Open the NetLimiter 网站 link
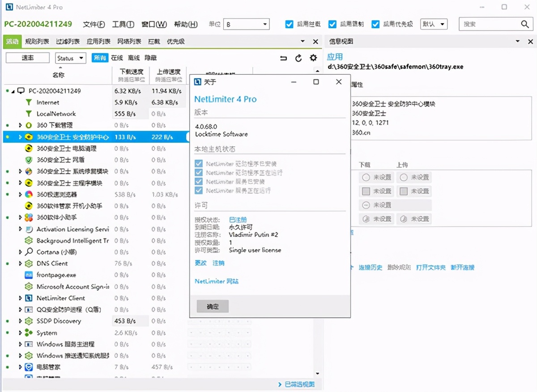537x392 pixels. (x=217, y=281)
